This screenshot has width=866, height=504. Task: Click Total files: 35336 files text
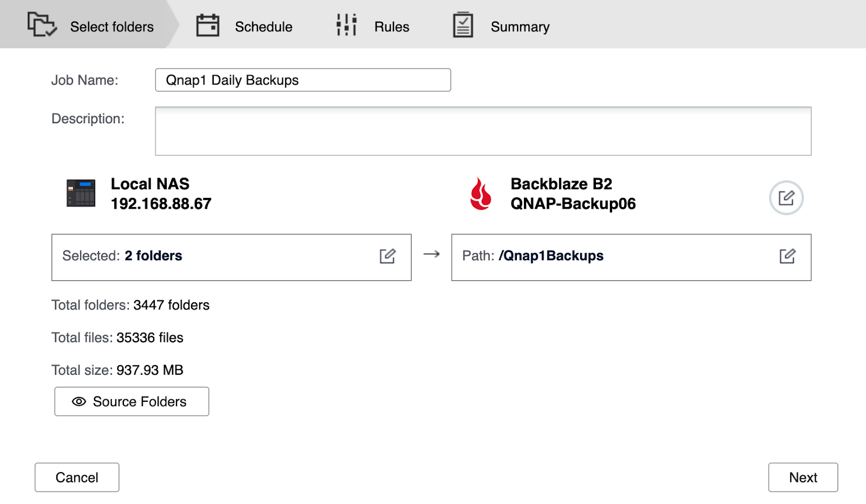pyautogui.click(x=117, y=337)
